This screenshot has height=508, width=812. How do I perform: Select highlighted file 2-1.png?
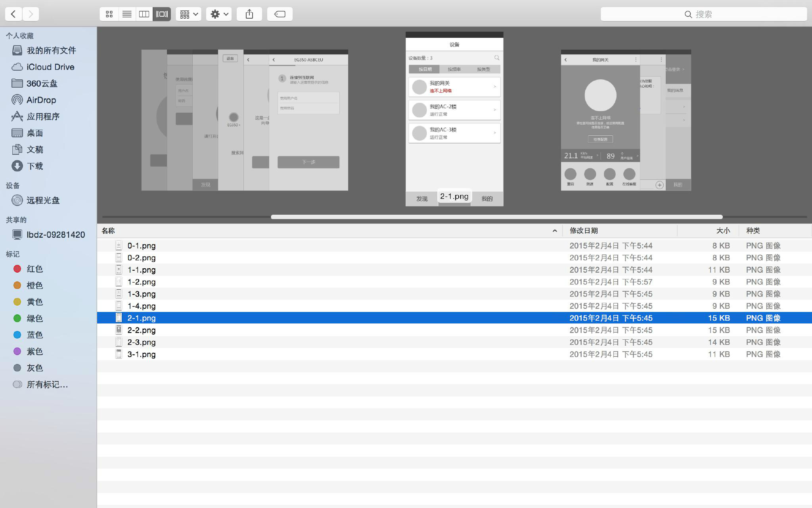pos(454,318)
